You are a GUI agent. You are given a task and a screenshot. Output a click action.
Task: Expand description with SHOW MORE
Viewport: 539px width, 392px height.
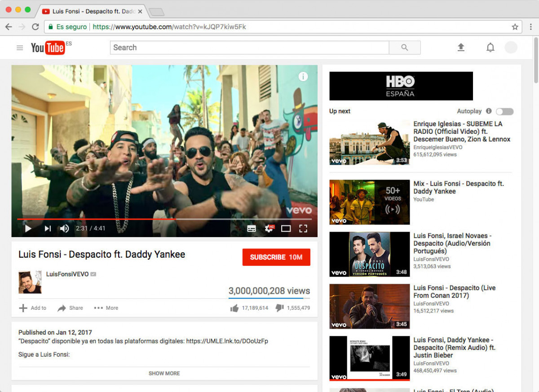[164, 373]
